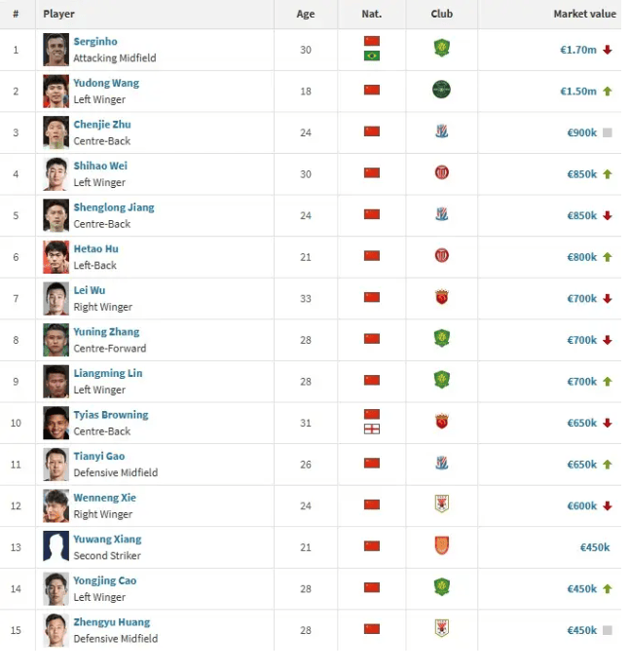Click the Player column header
630x672 pixels.
58,14
